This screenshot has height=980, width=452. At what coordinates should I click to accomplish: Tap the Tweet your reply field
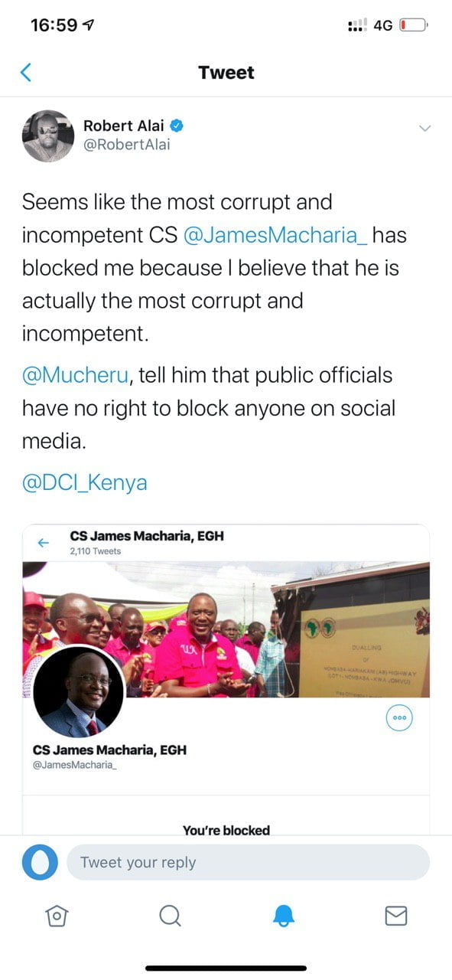[248, 862]
